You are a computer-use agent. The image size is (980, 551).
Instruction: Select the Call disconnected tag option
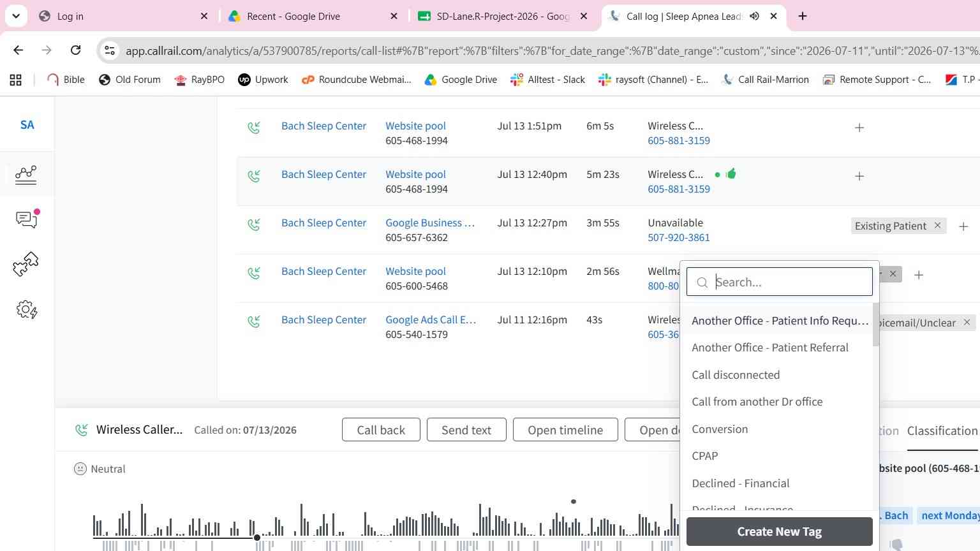(736, 375)
